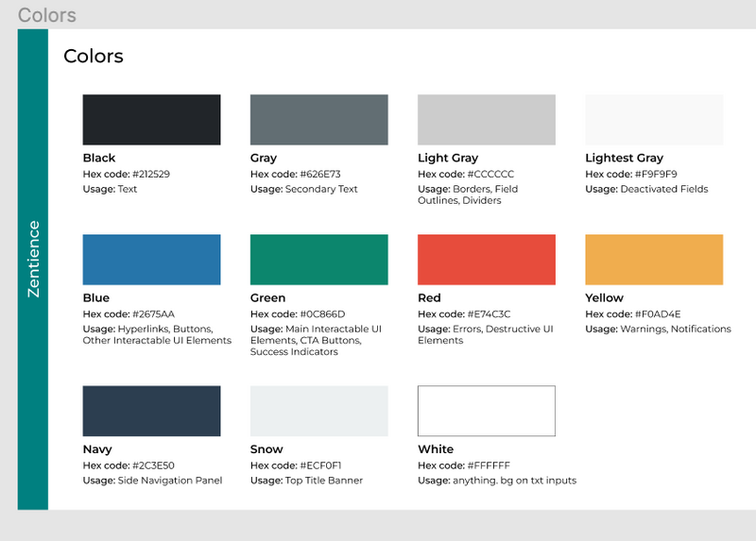Image resolution: width=756 pixels, height=541 pixels.
Task: Select the Blue color swatch
Action: click(x=151, y=260)
